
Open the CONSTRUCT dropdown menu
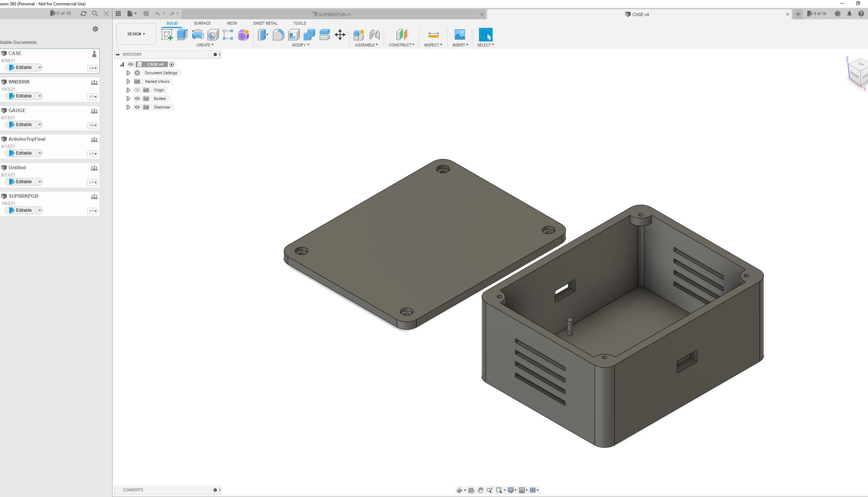click(401, 45)
